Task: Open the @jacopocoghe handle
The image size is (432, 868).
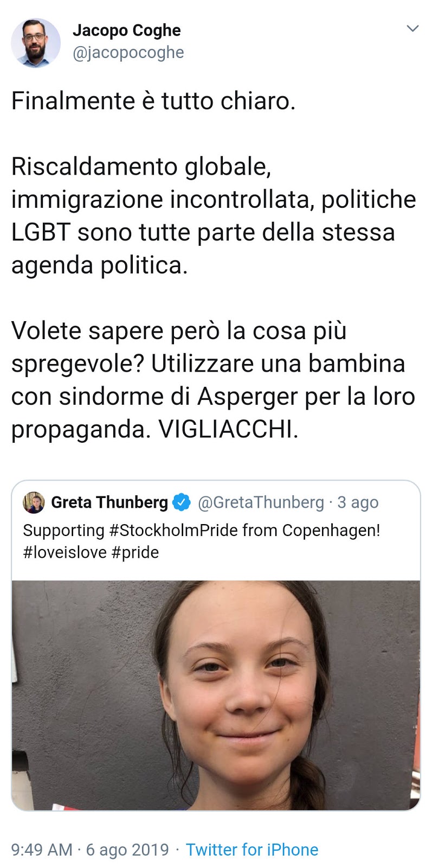Action: (x=128, y=53)
